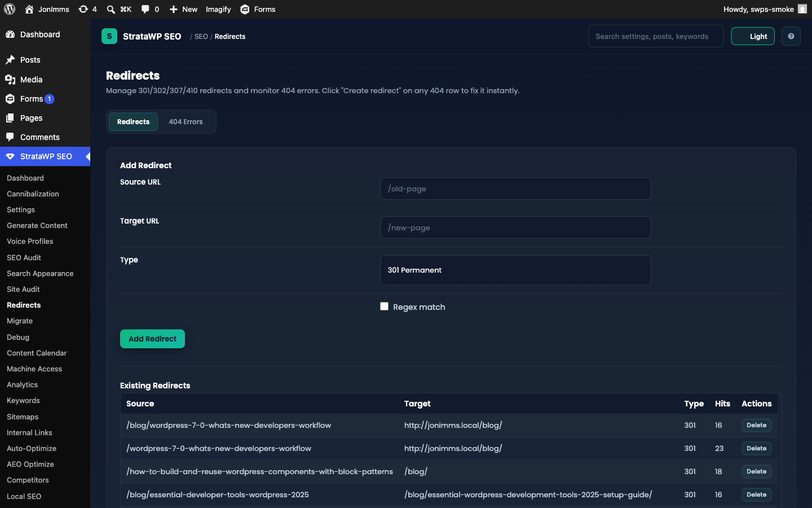812x508 pixels.
Task: Click the Add Redirect button
Action: coord(152,339)
